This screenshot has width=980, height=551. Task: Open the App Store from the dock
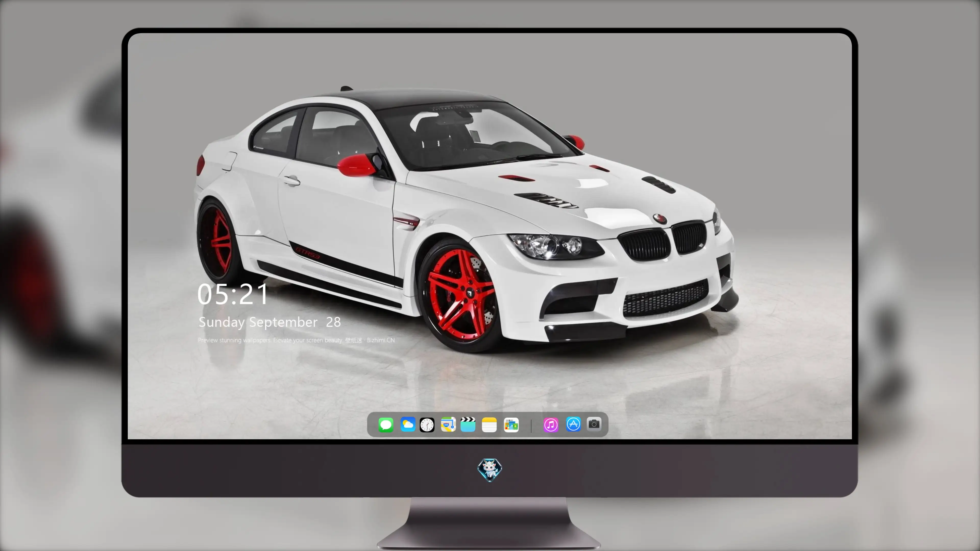point(573,424)
